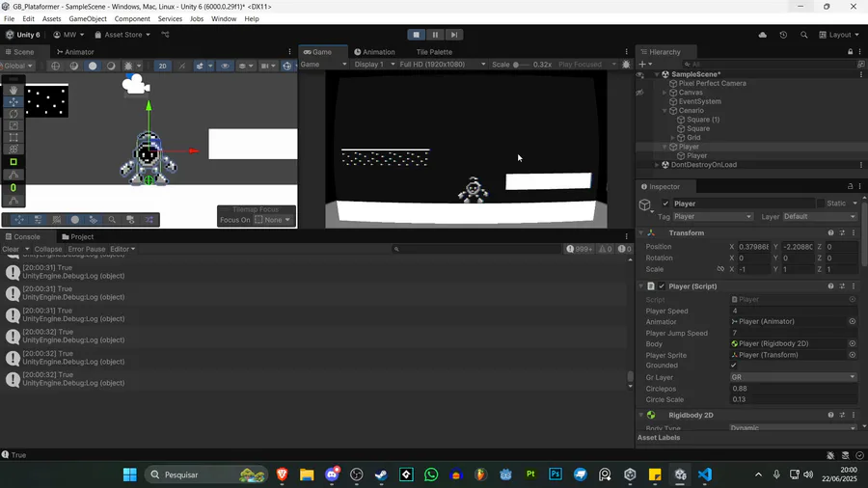The height and width of the screenshot is (488, 868).
Task: Toggle the Grounded checkbox
Action: tap(734, 366)
